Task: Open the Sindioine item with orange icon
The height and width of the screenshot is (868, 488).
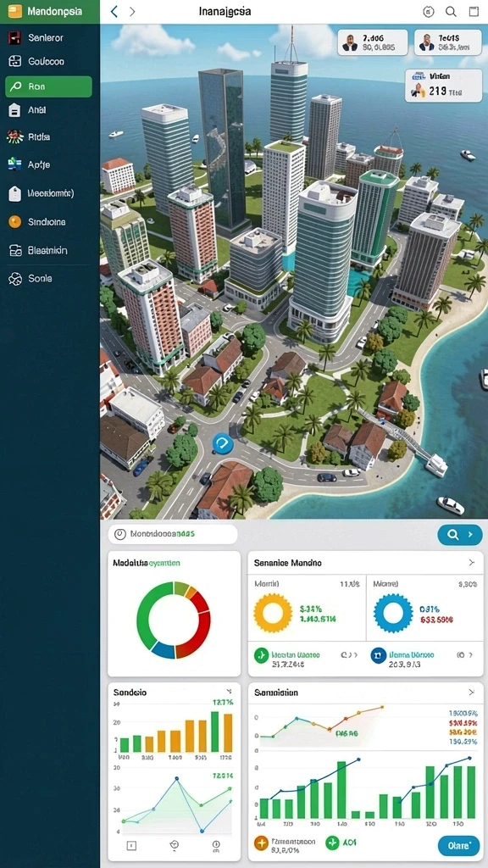Action: coord(46,222)
